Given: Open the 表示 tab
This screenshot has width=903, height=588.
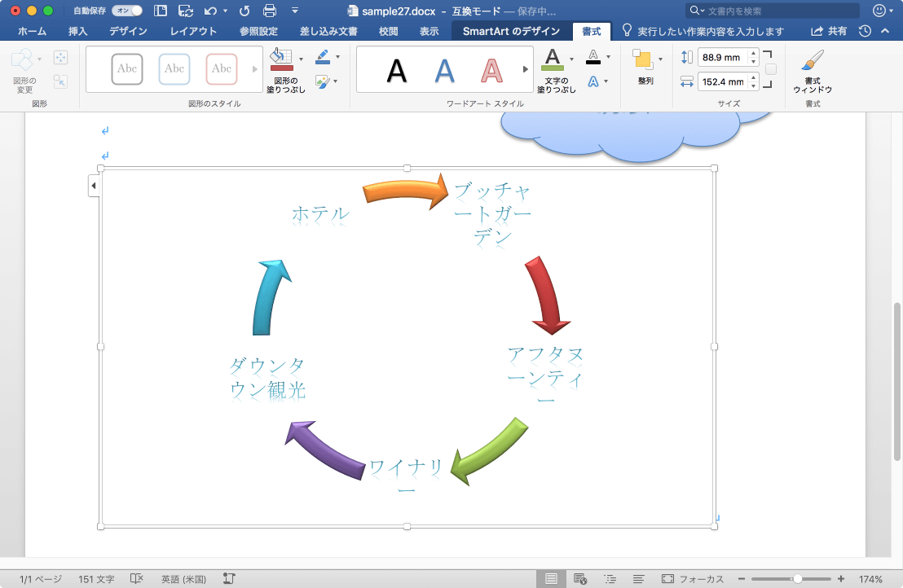Looking at the screenshot, I should click(x=429, y=31).
